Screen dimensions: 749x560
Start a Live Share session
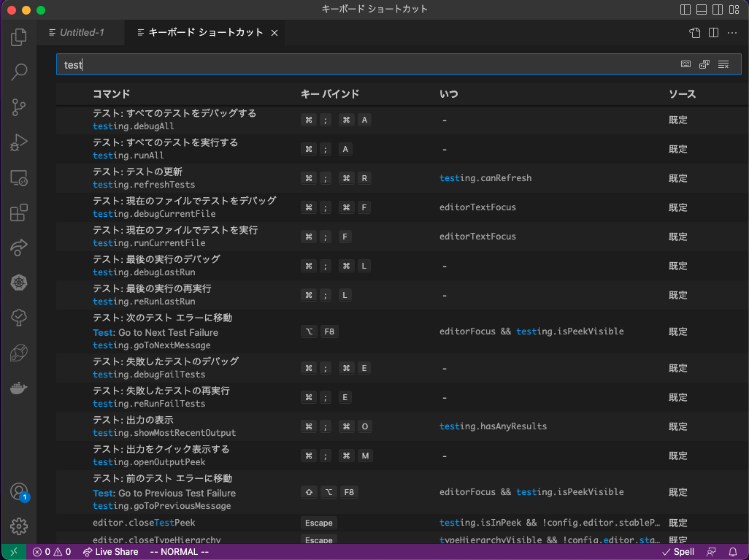110,552
